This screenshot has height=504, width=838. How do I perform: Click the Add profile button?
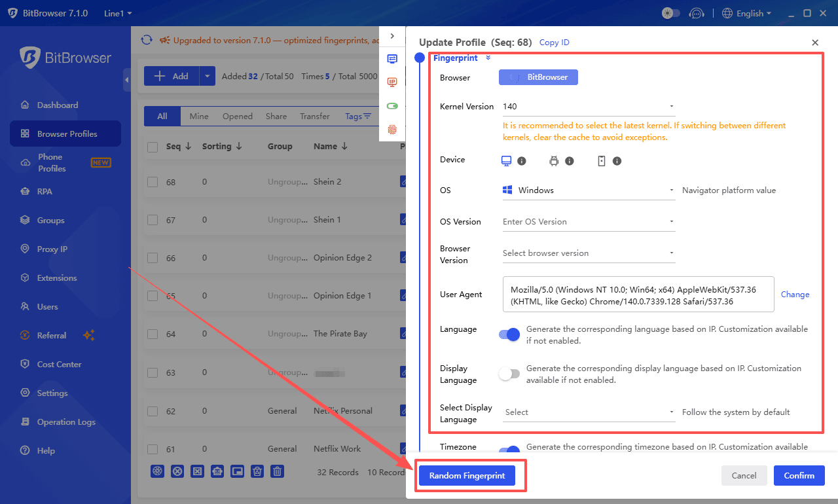point(172,76)
